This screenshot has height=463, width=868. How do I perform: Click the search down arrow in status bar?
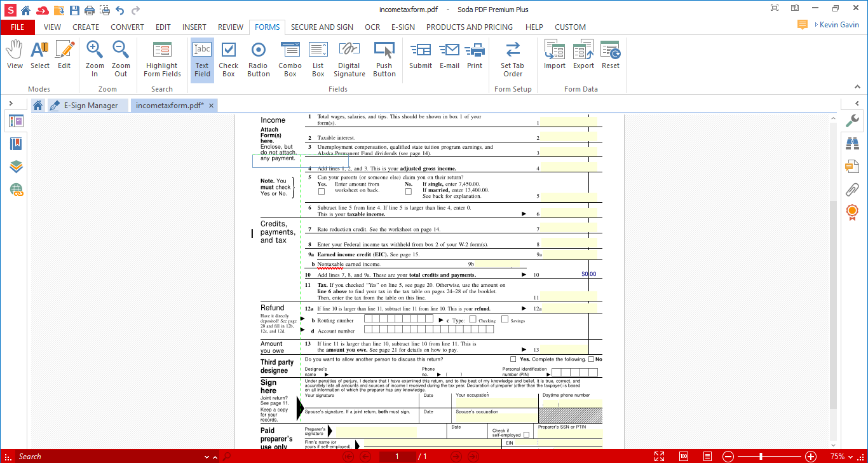[207, 457]
